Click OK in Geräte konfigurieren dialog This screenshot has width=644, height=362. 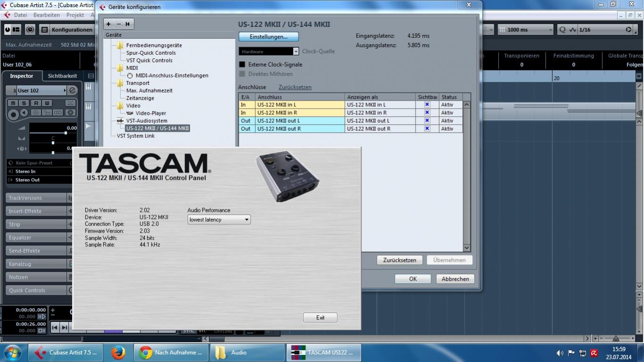(413, 279)
